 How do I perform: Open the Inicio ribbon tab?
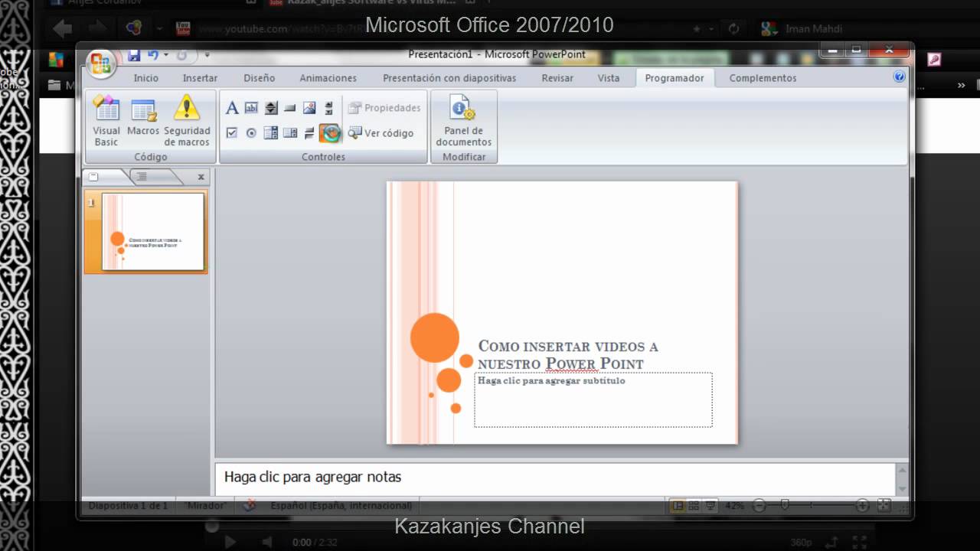(x=146, y=78)
